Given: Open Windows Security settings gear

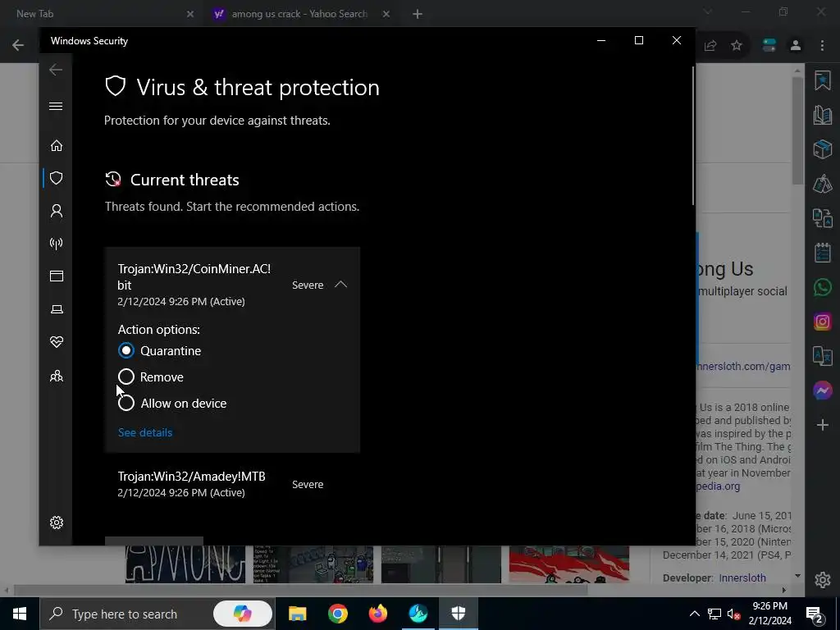Looking at the screenshot, I should [57, 523].
